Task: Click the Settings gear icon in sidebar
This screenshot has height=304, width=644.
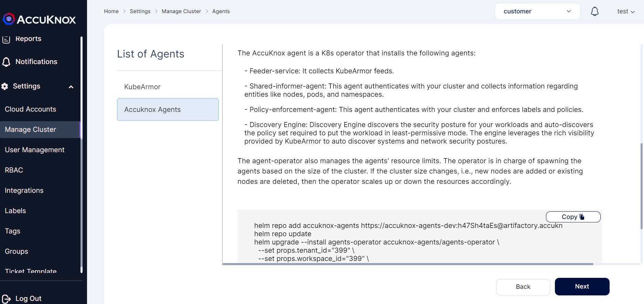Action: click(5, 86)
